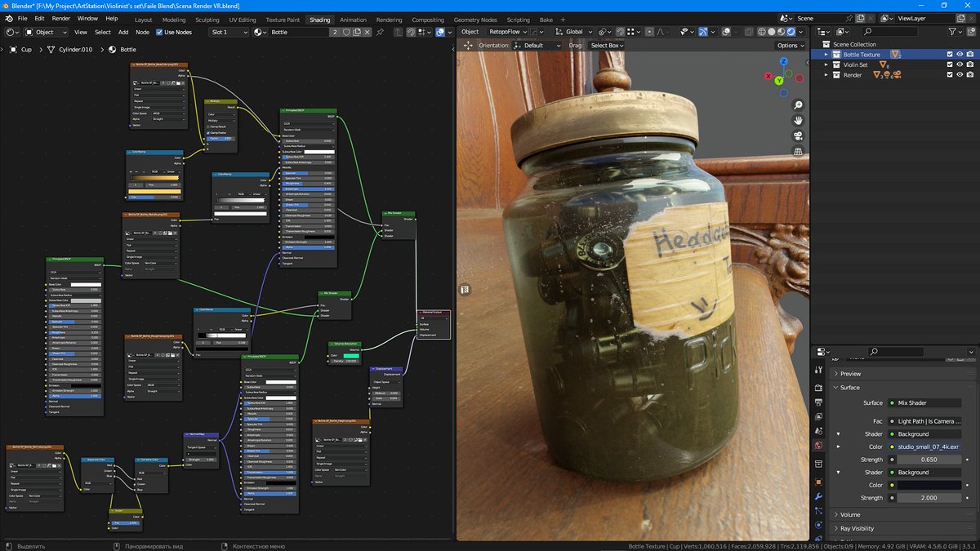Hide the Violin Set collection in viewport
The height and width of the screenshot is (551, 980).
pyautogui.click(x=960, y=64)
